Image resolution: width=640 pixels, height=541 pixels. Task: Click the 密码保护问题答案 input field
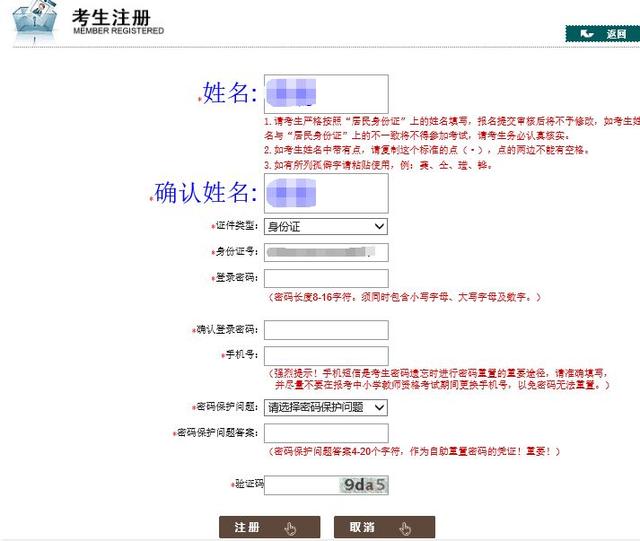click(326, 433)
